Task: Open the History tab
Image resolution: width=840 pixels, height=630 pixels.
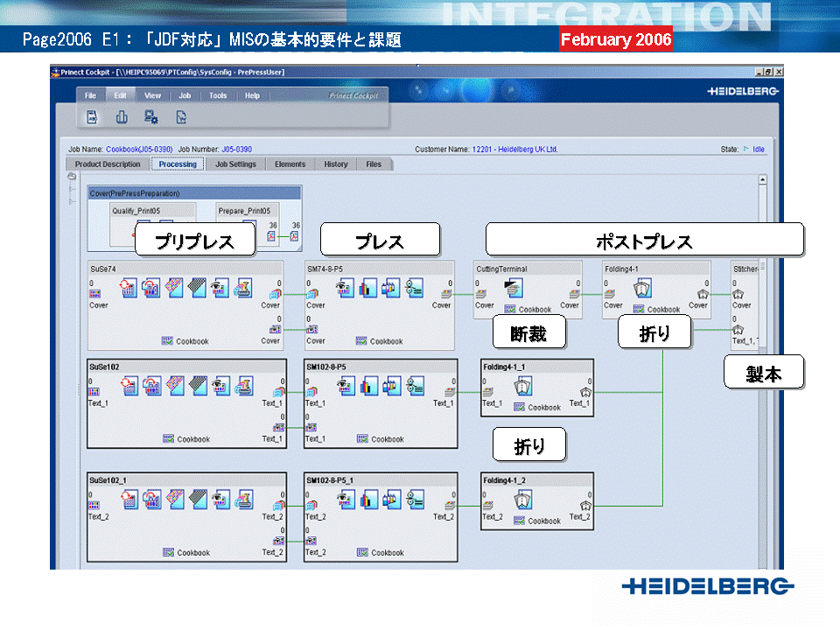Action: [336, 164]
